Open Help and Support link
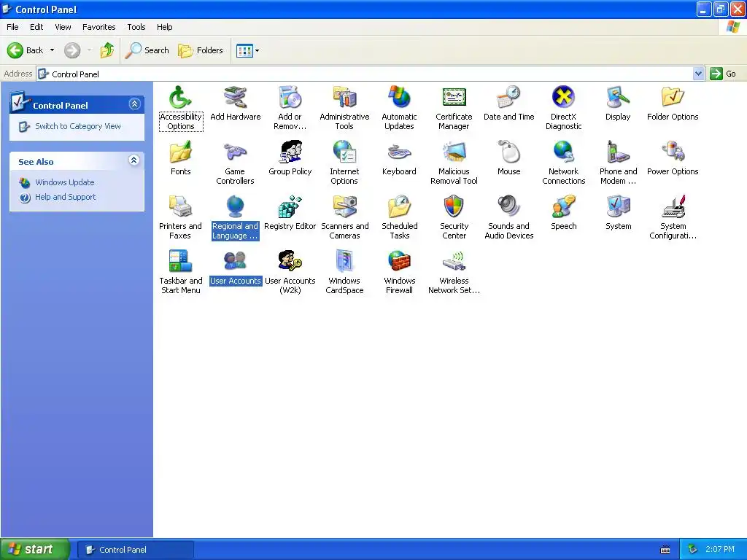This screenshot has width=747, height=560. tap(65, 197)
